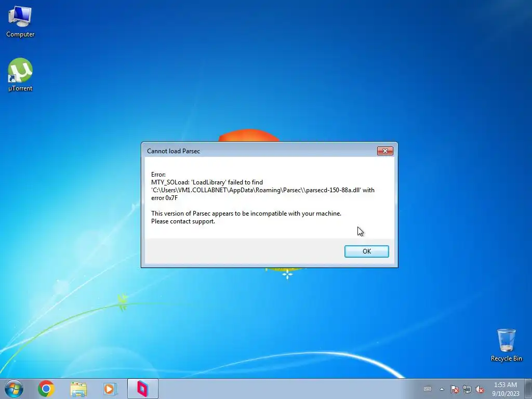Click OK in the Parsec error dialog

366,251
